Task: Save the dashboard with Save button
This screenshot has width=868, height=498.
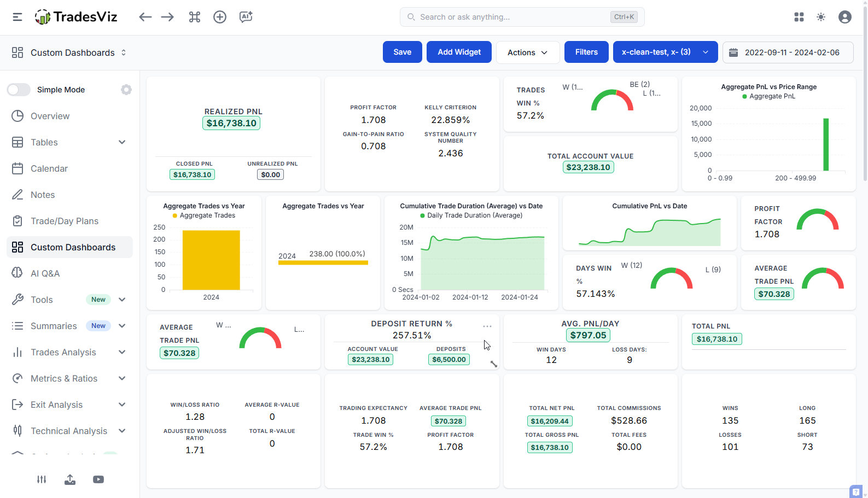Action: [x=402, y=52]
